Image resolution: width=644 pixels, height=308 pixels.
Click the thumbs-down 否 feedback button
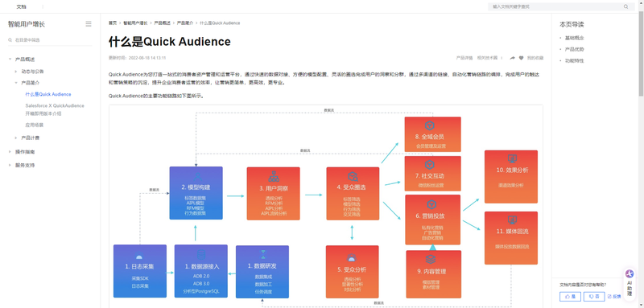(x=594, y=296)
